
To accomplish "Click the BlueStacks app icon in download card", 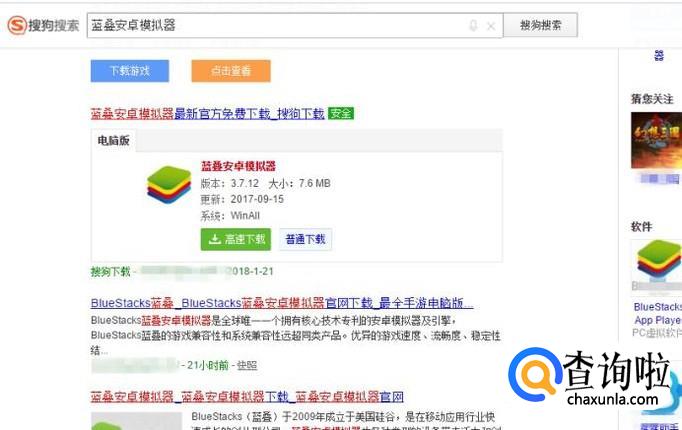I will click(169, 184).
